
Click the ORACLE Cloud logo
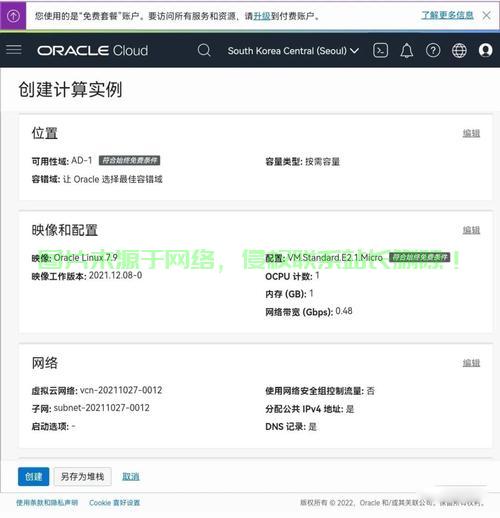(92, 51)
